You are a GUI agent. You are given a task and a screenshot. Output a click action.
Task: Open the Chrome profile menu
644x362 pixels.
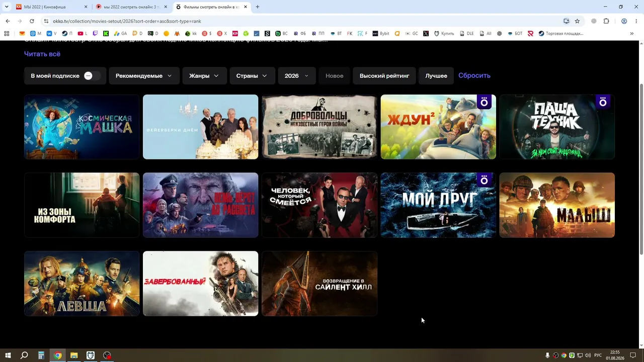624,21
